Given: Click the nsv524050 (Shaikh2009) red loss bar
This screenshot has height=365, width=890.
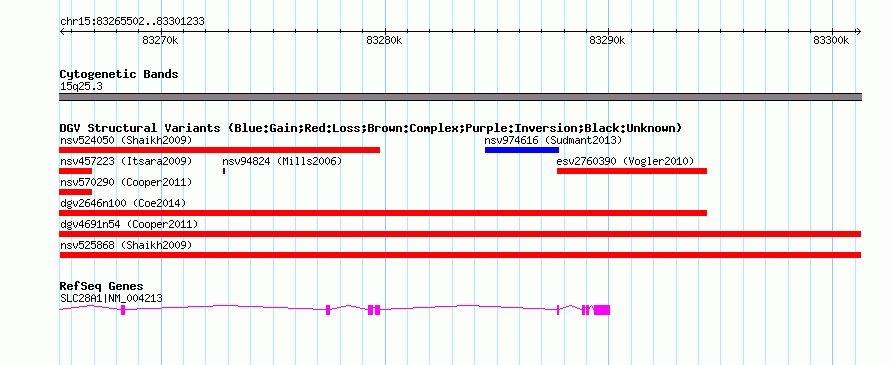Looking at the screenshot, I should (x=220, y=150).
